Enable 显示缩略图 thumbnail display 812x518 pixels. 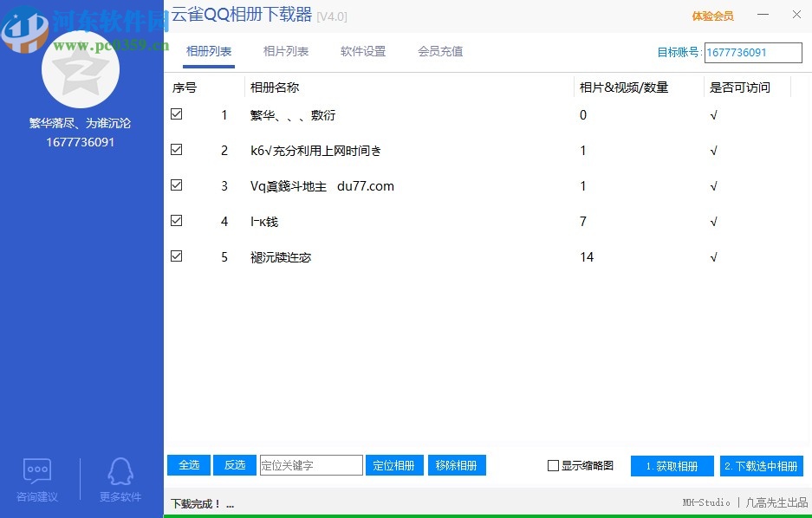click(552, 465)
